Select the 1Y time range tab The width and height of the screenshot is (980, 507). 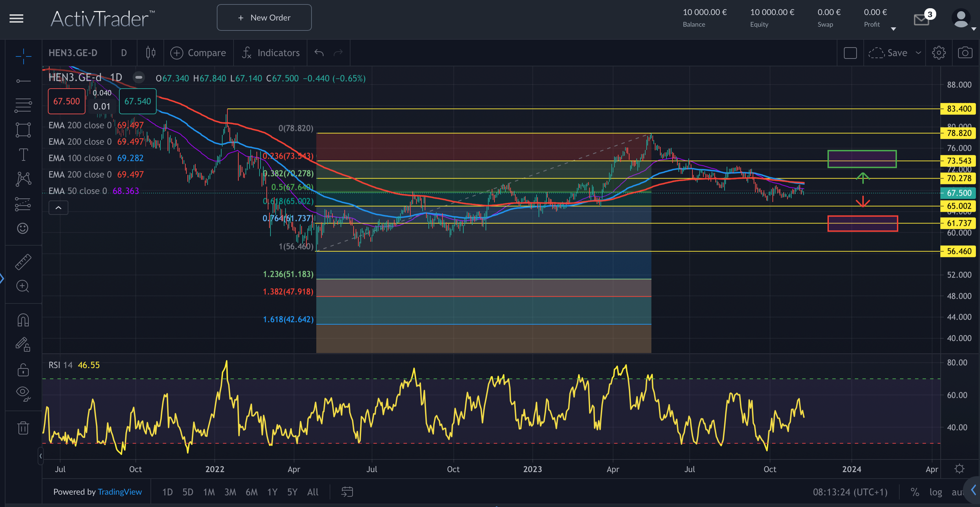(272, 492)
